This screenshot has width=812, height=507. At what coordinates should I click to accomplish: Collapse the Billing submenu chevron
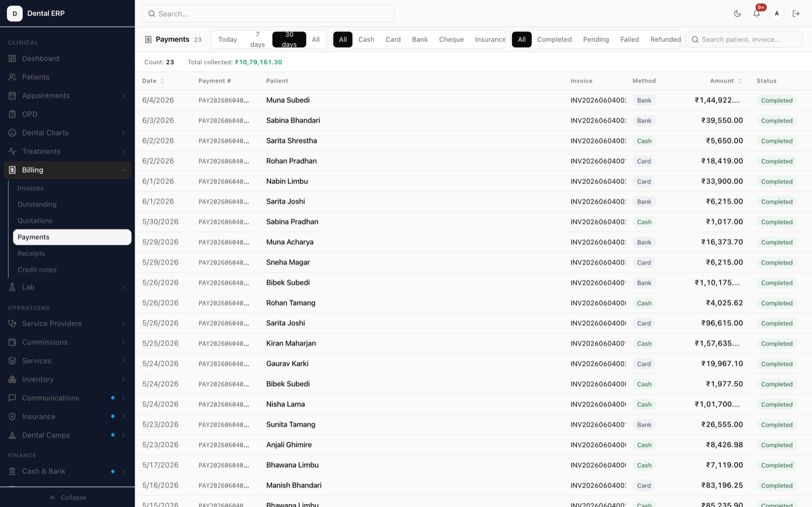click(123, 170)
